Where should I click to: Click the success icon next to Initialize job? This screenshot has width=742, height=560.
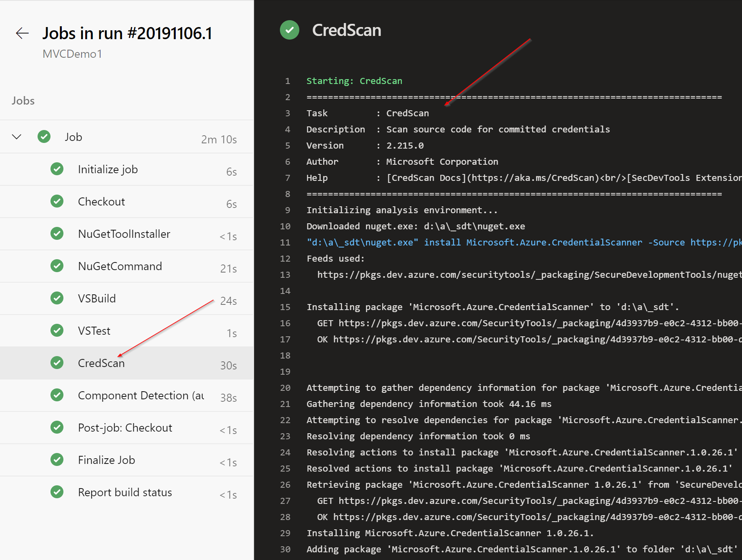click(x=57, y=169)
